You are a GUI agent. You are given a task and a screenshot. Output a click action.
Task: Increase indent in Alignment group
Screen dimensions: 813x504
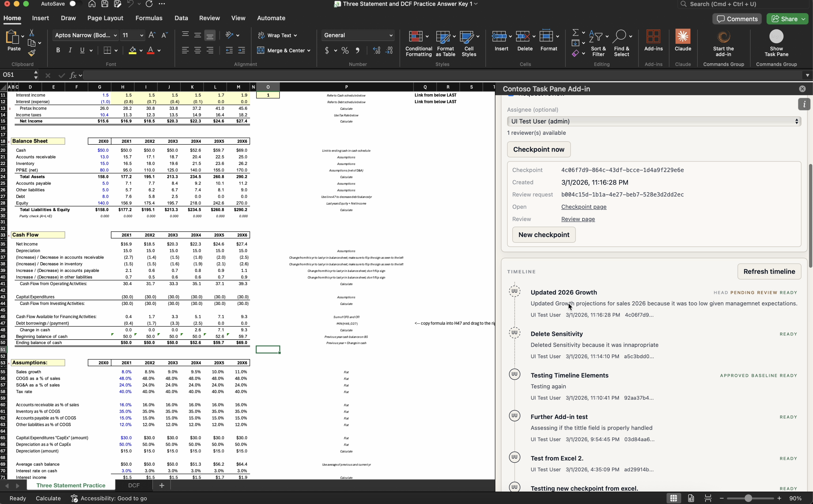pos(242,50)
